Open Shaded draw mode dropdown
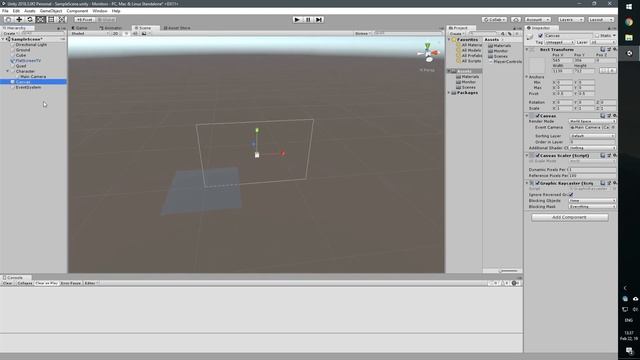 click(90, 33)
